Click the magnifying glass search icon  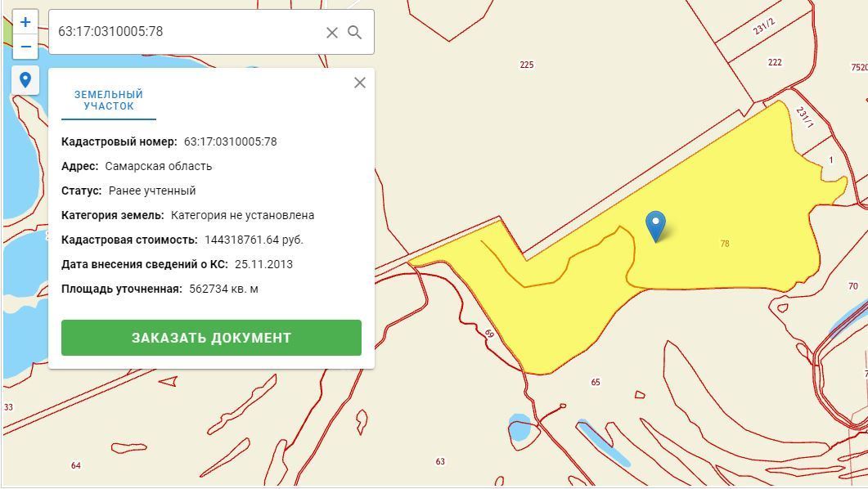click(x=354, y=32)
